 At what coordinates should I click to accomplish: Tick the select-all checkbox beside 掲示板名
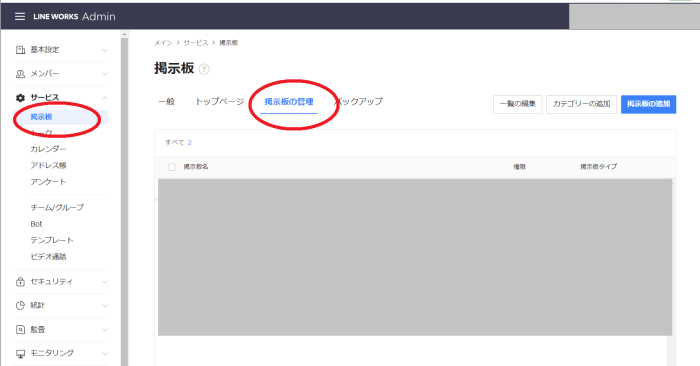(171, 167)
